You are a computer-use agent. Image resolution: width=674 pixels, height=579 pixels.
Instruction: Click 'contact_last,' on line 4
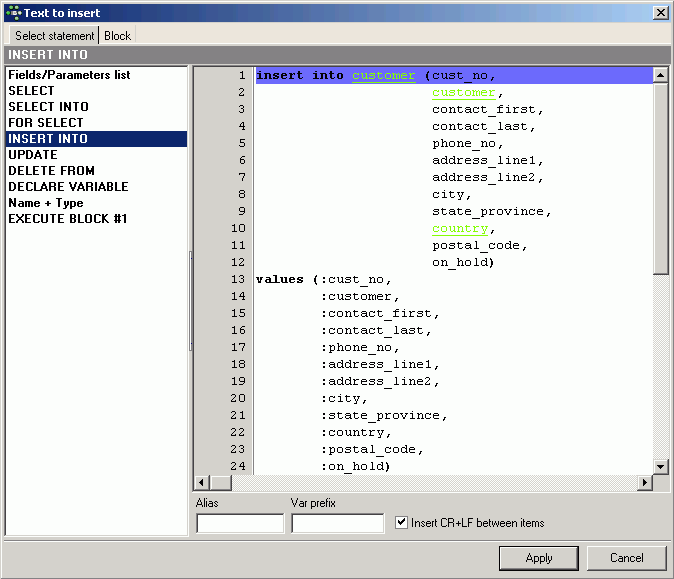point(484,126)
